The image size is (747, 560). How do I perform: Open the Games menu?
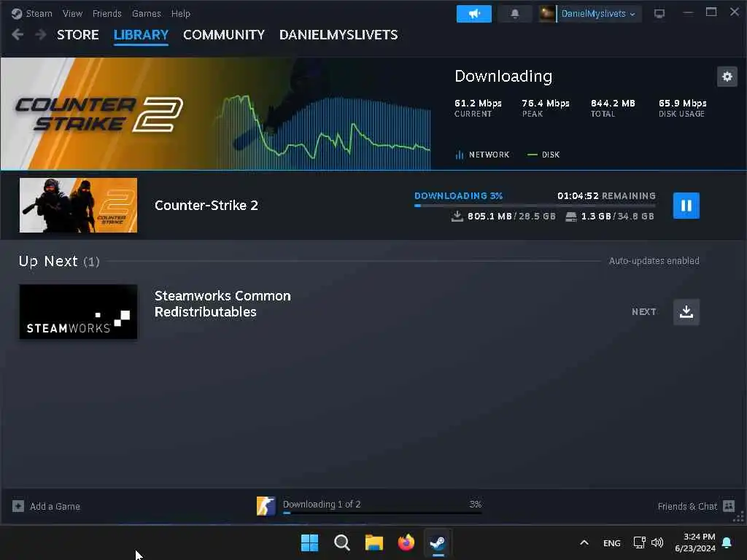click(146, 14)
